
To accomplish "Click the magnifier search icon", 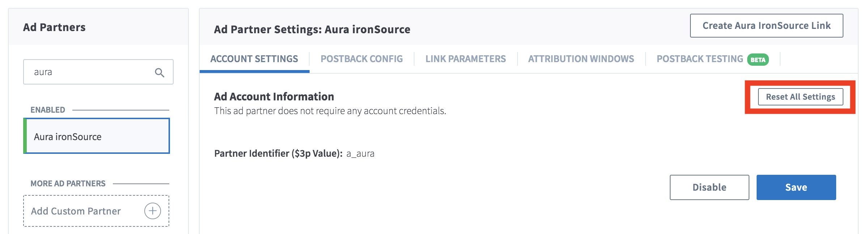I will coord(159,73).
